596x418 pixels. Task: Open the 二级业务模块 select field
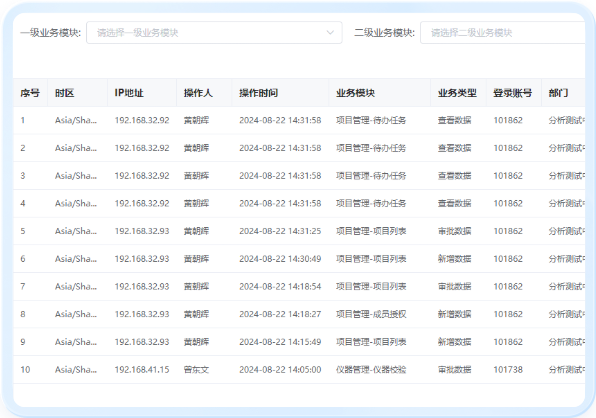[x=502, y=33]
